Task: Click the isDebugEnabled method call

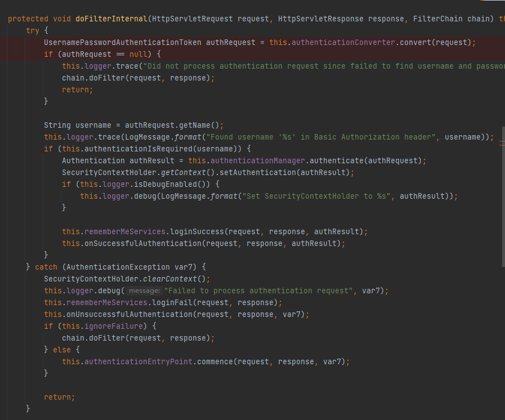Action: [x=165, y=184]
